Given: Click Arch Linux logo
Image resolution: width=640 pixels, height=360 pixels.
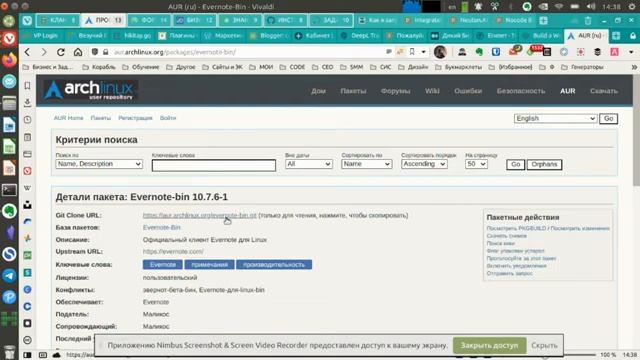Looking at the screenshot, I should (x=90, y=90).
